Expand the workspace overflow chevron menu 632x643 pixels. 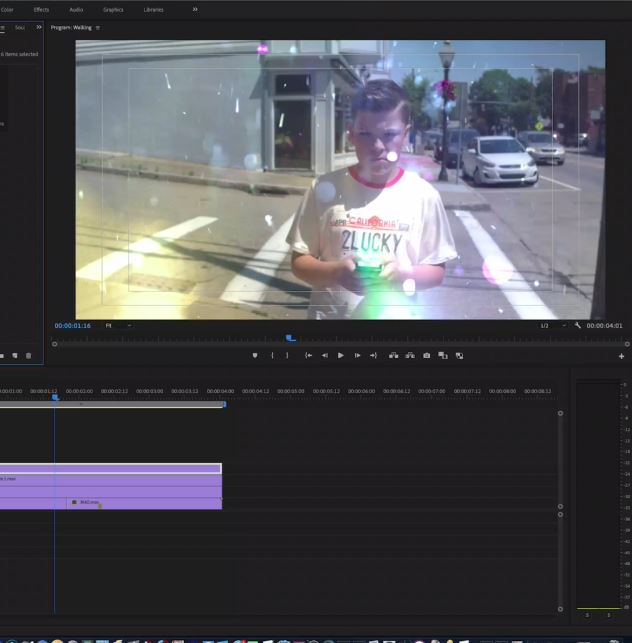pos(195,9)
